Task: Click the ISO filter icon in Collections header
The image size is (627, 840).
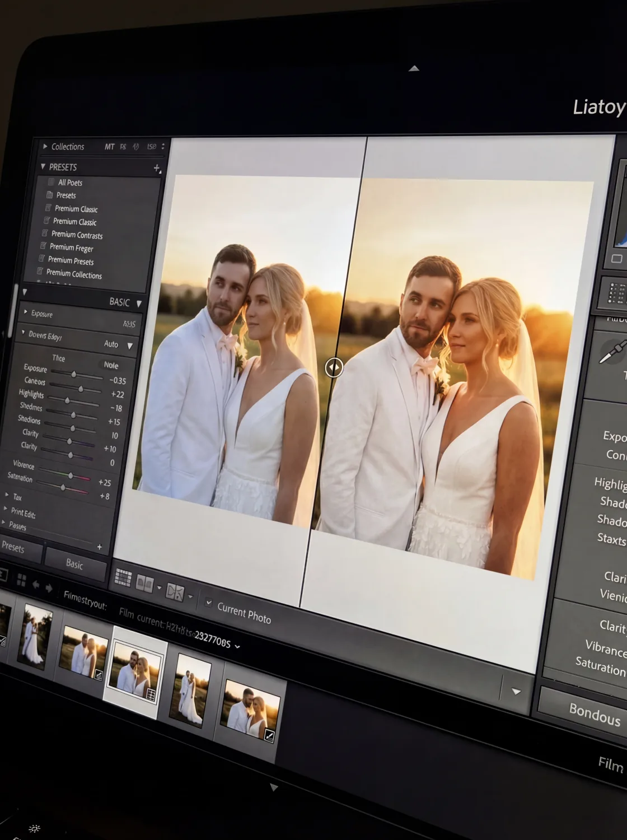Action: [x=151, y=147]
